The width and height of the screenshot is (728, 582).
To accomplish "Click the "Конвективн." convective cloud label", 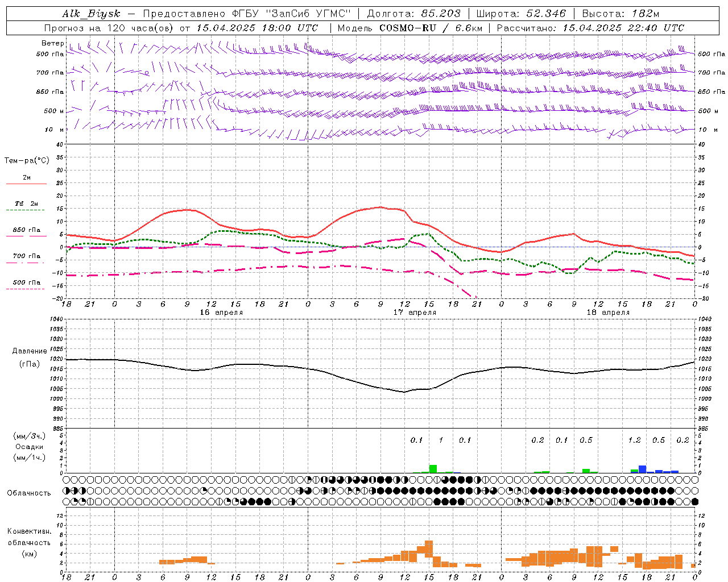I will click(x=30, y=531).
